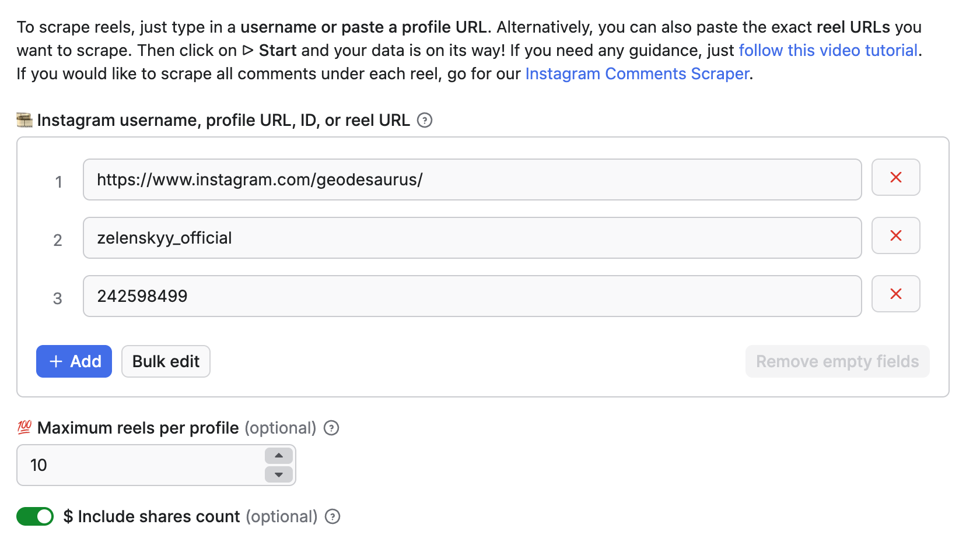The image size is (980, 542).
Task: Open help for Instagram username field
Action: pos(425,120)
